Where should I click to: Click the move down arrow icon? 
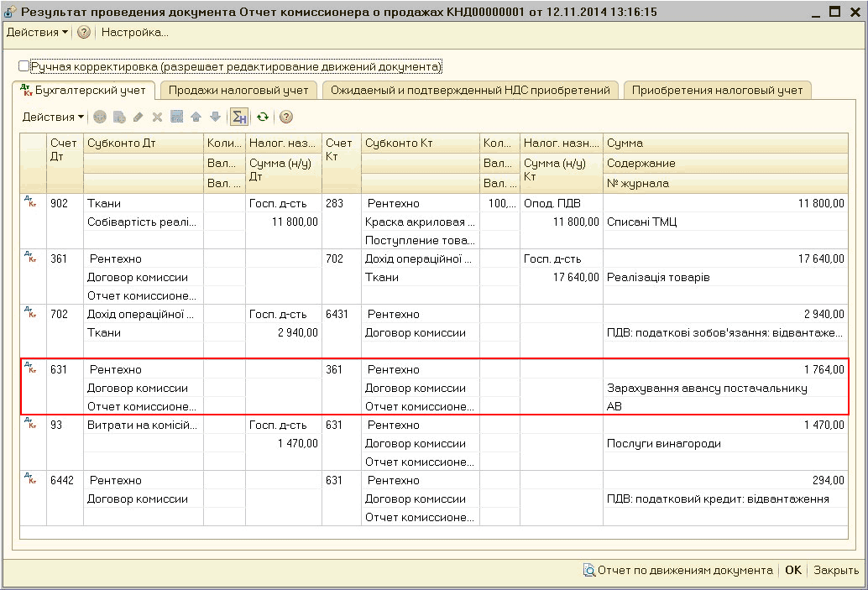[x=216, y=117]
